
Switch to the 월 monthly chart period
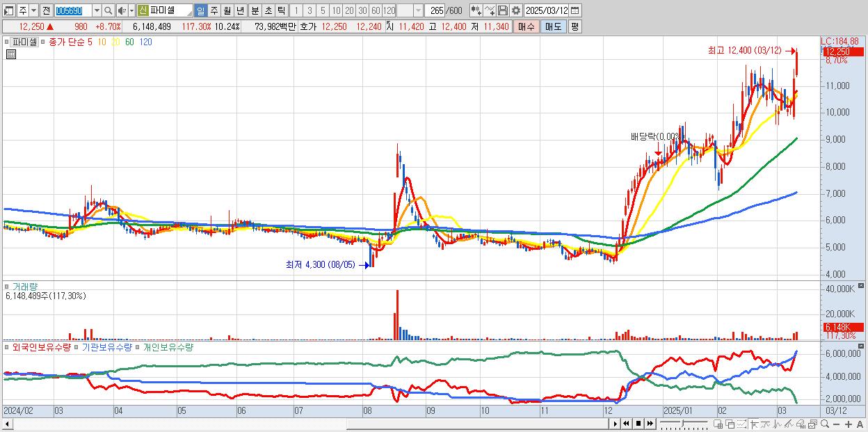coord(227,10)
